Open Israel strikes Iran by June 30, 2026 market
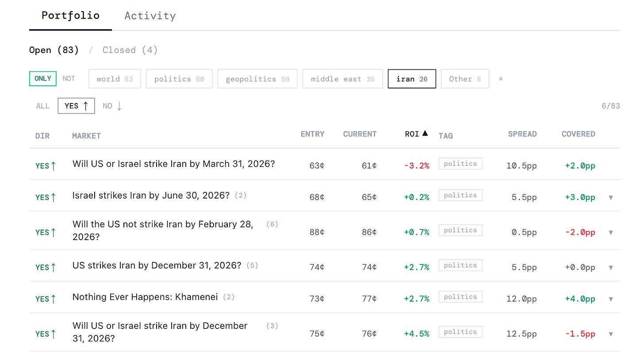This screenshot has width=644, height=360. tap(151, 195)
